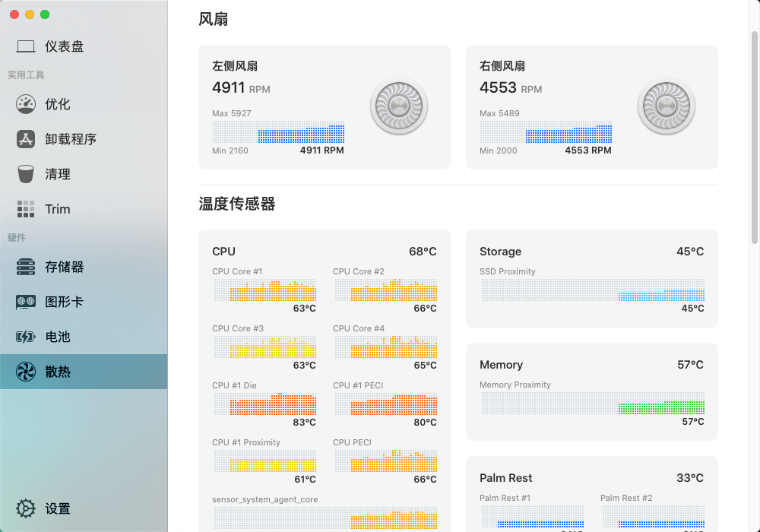Click the SSD Proximity temperature graph
This screenshot has width=760, height=532.
(593, 290)
